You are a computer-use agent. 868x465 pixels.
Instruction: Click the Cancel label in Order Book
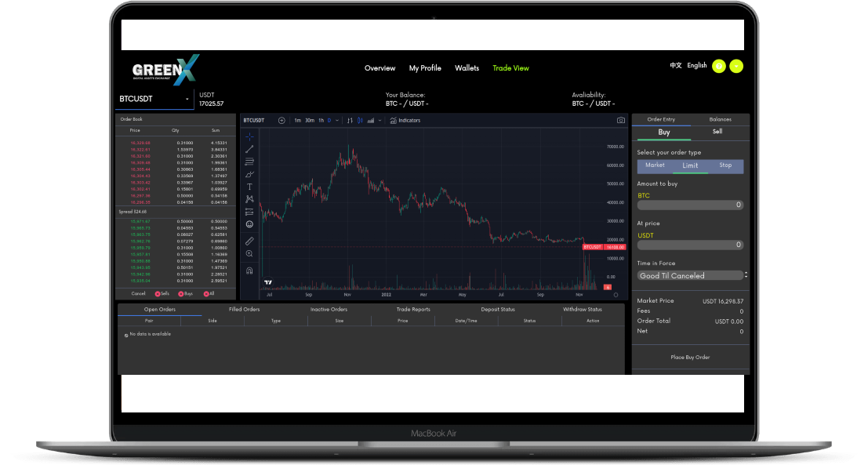coord(138,294)
